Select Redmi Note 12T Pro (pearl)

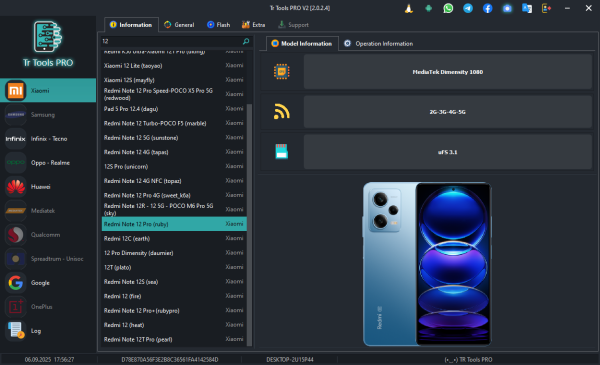174,339
